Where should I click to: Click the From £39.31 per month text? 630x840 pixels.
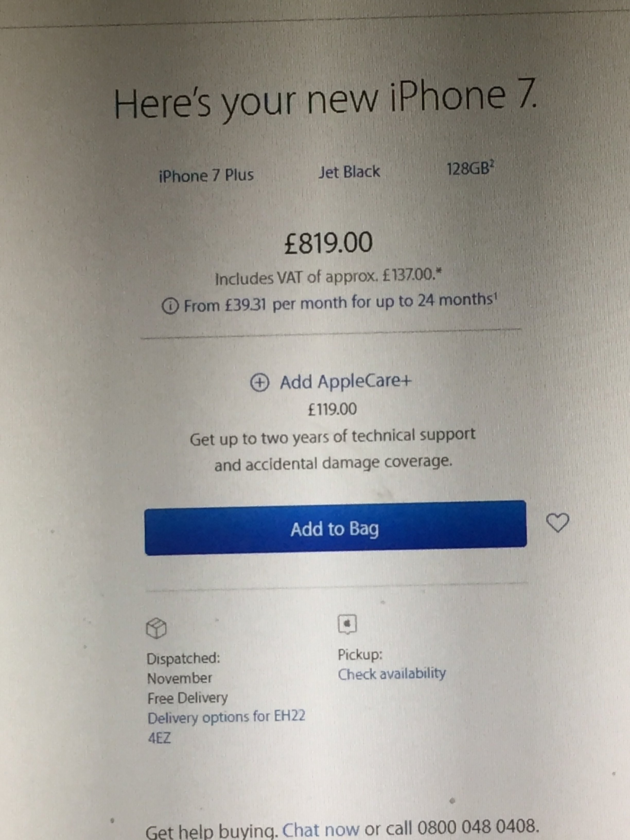pos(340,303)
